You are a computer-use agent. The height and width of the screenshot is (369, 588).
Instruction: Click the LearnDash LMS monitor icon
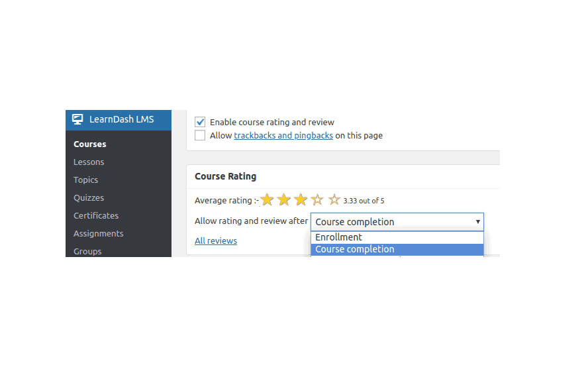[x=77, y=119]
